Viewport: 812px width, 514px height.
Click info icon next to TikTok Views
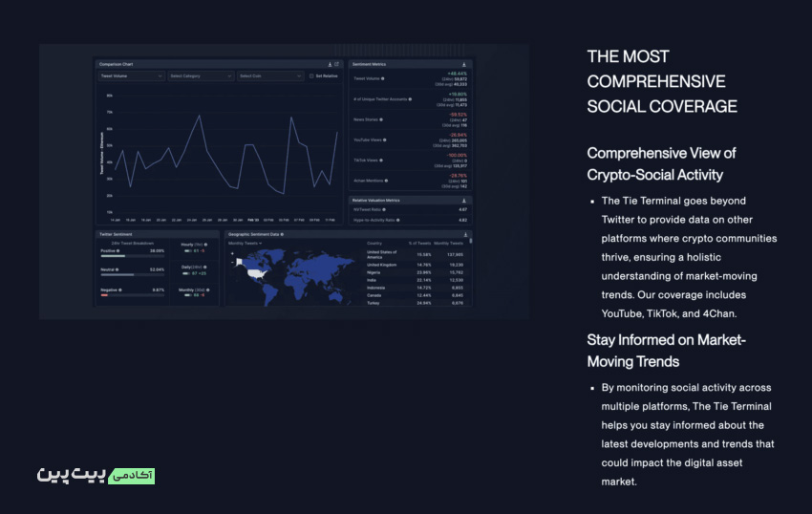381,161
